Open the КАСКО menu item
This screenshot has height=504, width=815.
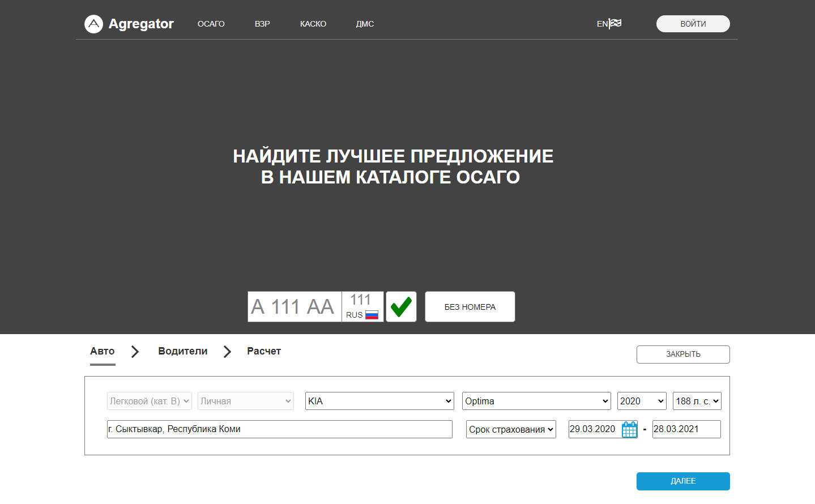pos(313,24)
